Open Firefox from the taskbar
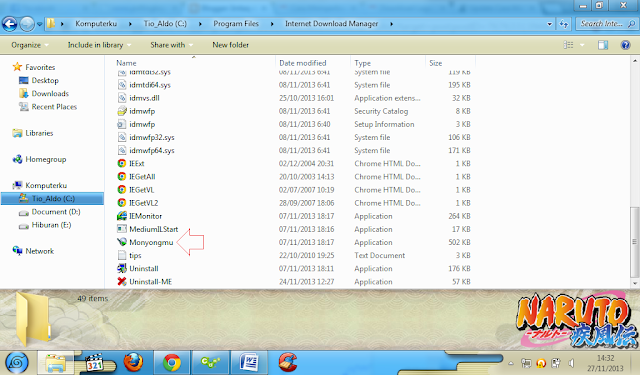This screenshot has height=375, width=640. click(133, 362)
